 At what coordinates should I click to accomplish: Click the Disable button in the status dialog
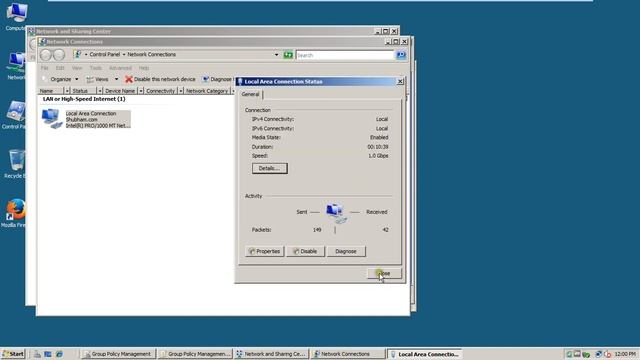(305, 251)
